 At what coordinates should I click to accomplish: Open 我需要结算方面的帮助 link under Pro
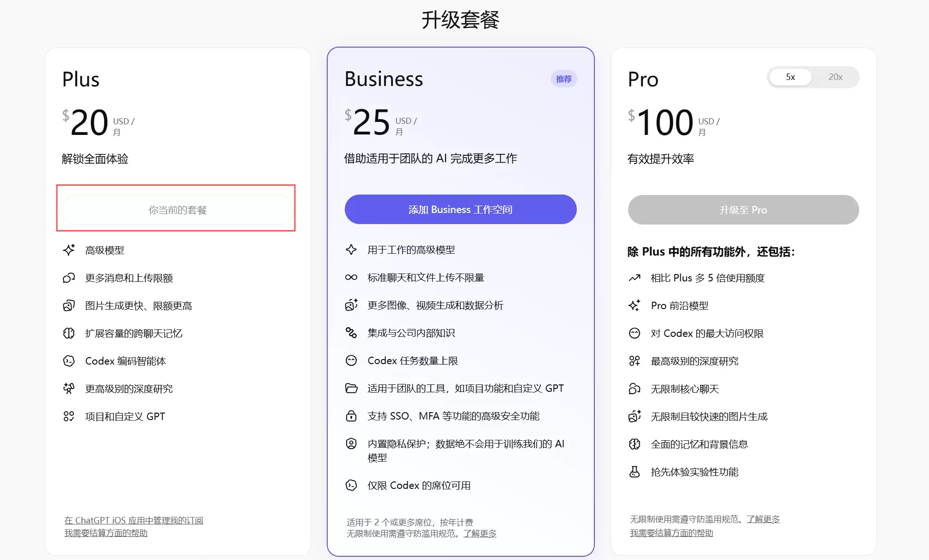coord(672,533)
